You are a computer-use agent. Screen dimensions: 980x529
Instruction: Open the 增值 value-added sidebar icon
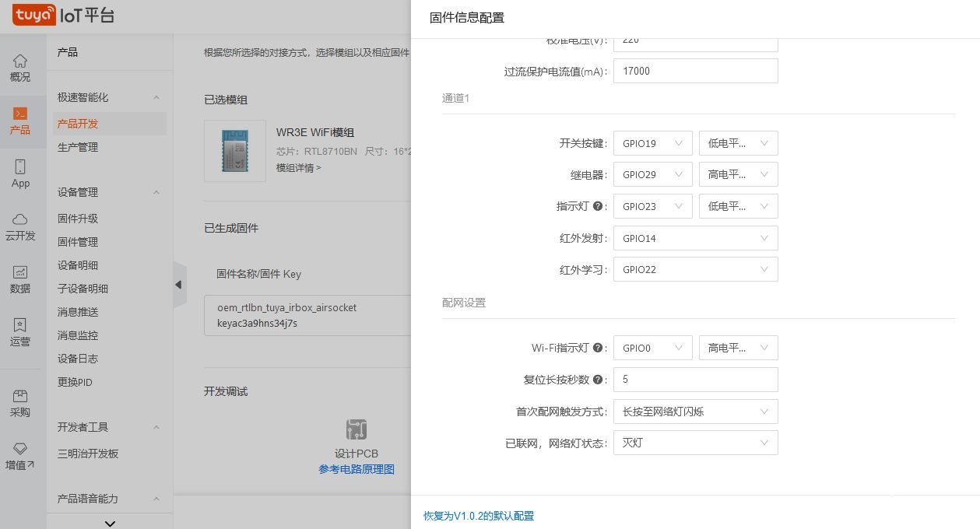(x=20, y=457)
